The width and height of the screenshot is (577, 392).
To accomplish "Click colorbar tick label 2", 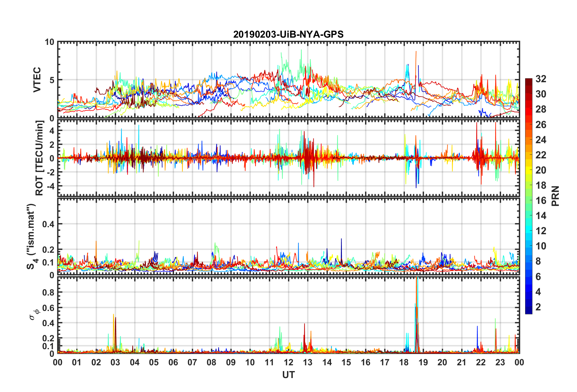I will pos(538,307).
